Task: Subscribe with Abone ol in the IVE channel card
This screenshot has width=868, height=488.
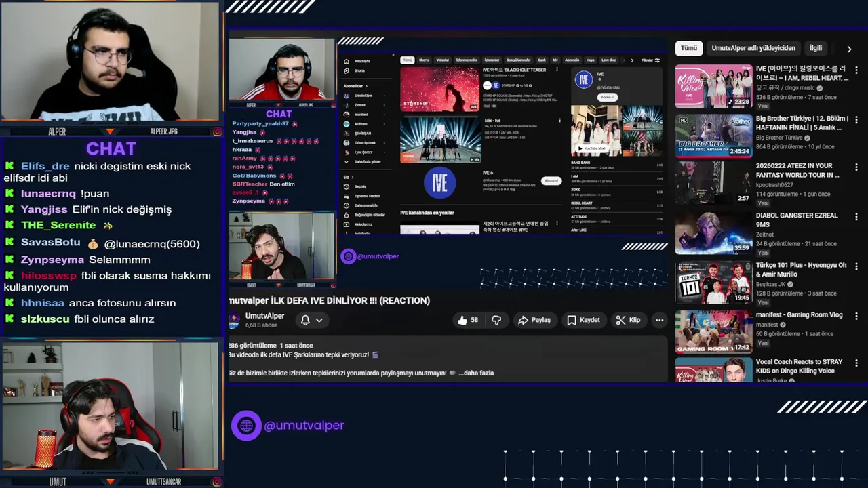Action: click(608, 97)
